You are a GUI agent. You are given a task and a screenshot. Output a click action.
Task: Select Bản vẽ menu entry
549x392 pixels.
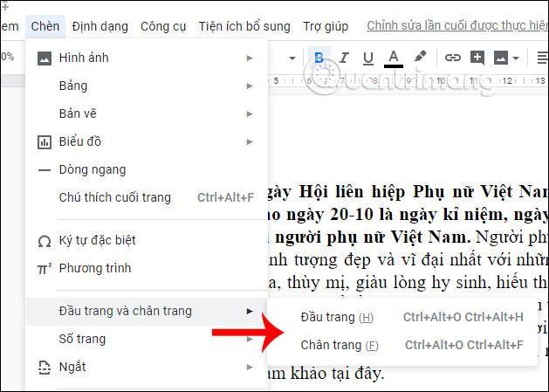tap(147, 113)
